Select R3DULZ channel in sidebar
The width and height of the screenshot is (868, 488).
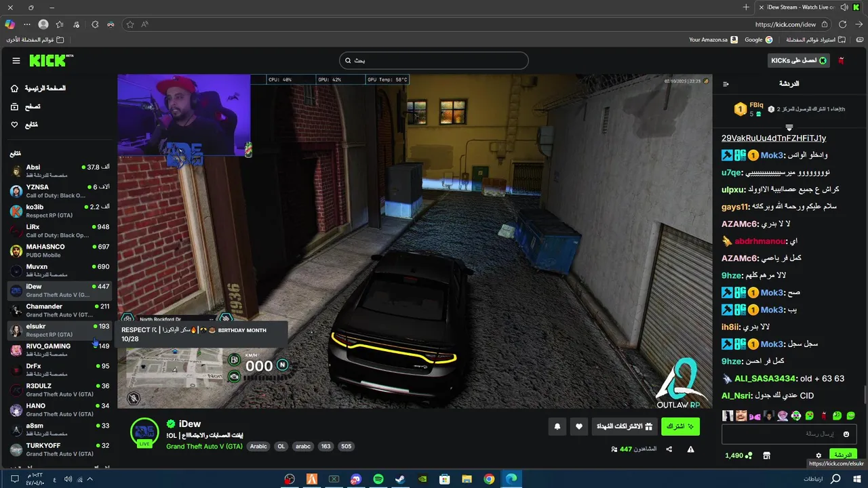[x=60, y=390]
